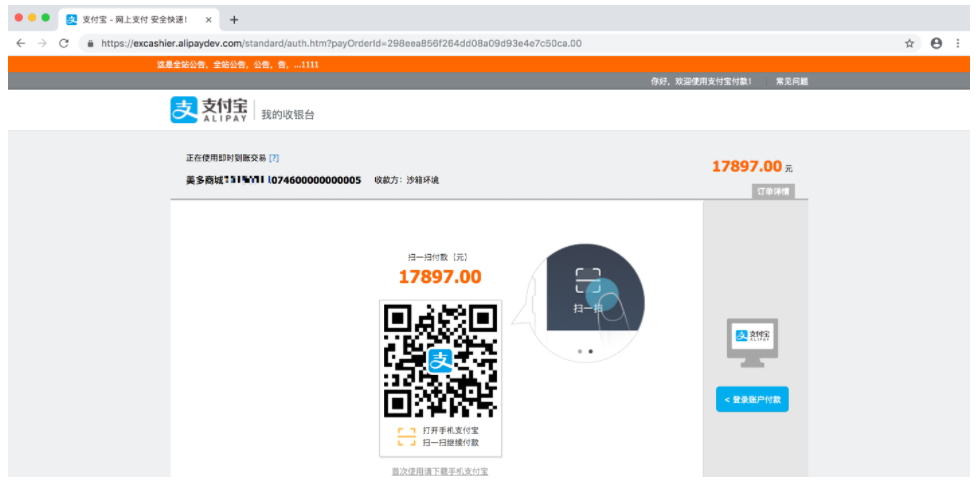Select the second carousel dot under illustration
This screenshot has width=980, height=495.
[591, 351]
